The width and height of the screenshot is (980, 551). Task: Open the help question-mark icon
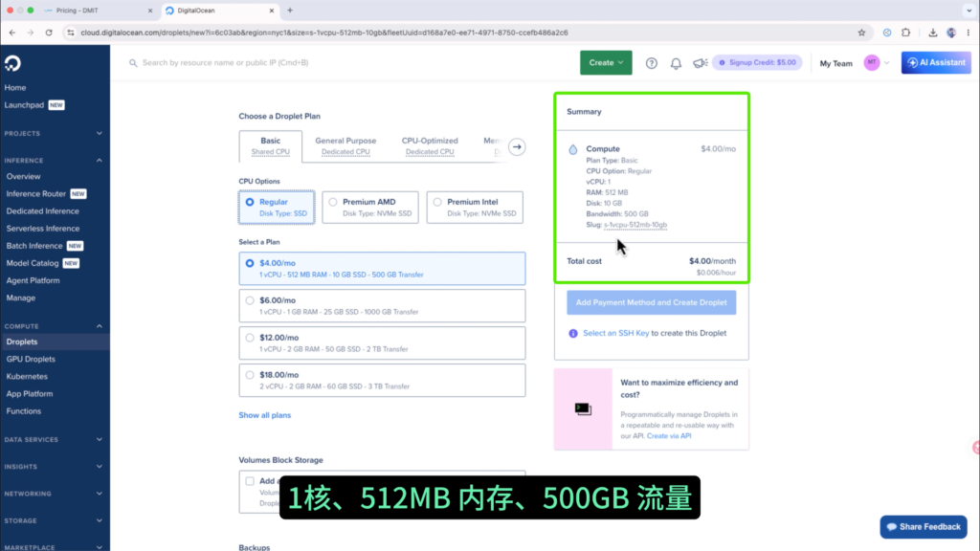(651, 63)
